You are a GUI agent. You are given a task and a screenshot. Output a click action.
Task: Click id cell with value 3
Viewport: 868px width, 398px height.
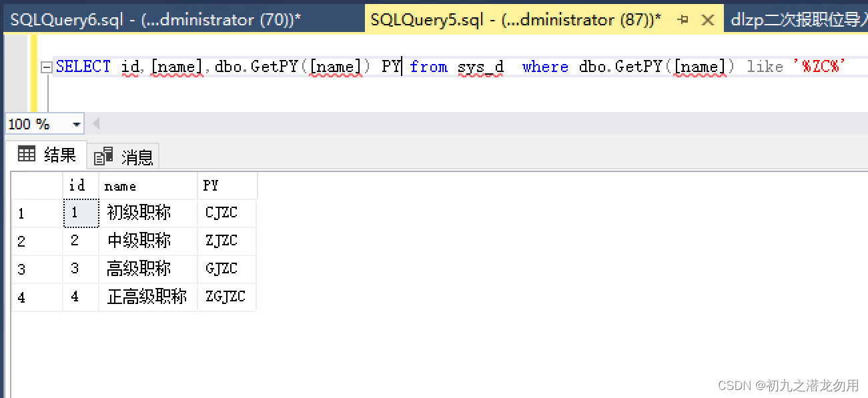tap(81, 269)
